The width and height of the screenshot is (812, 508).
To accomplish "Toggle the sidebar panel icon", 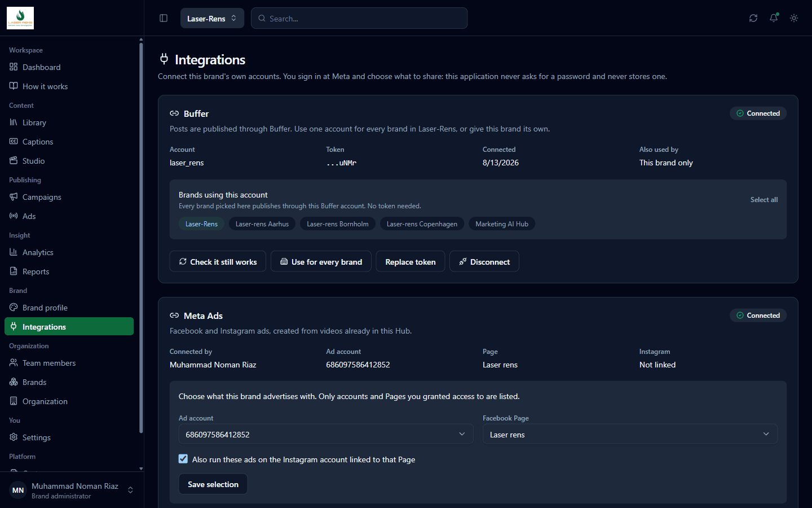I will tap(164, 18).
